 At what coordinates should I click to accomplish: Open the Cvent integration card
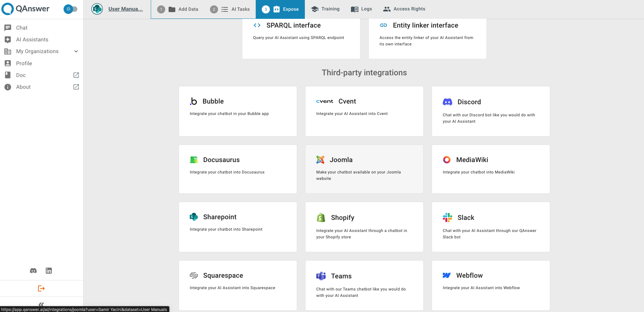tap(364, 111)
